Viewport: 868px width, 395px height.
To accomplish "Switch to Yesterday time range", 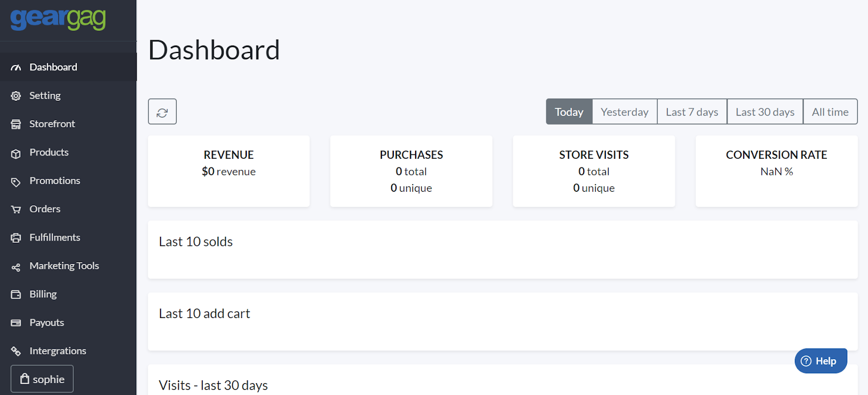I will click(x=624, y=112).
